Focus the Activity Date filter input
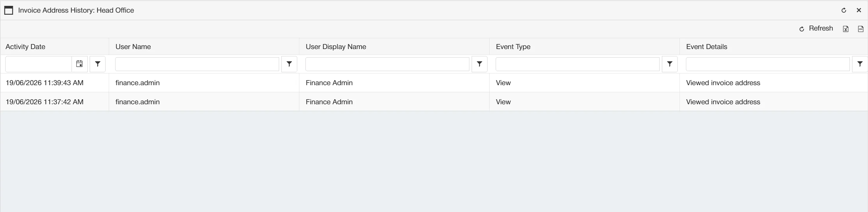The height and width of the screenshot is (212, 868). (39, 64)
